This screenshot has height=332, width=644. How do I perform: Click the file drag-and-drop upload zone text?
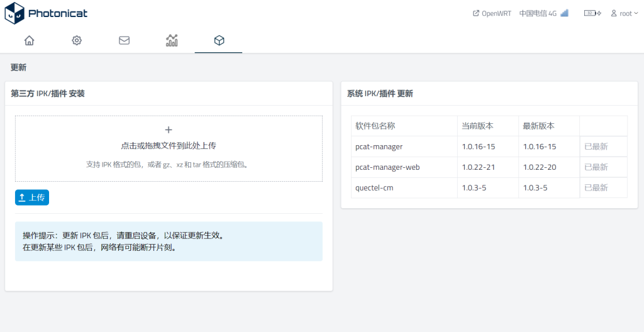169,146
